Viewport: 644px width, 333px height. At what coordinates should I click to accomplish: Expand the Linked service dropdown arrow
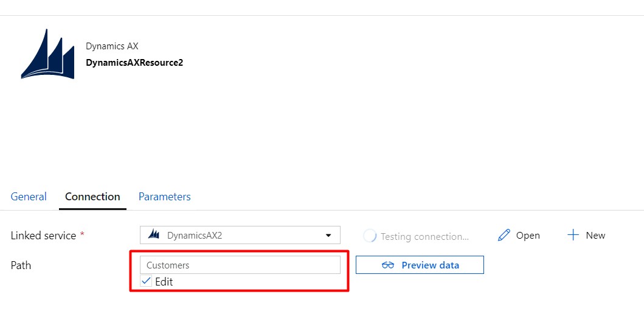pyautogui.click(x=328, y=236)
